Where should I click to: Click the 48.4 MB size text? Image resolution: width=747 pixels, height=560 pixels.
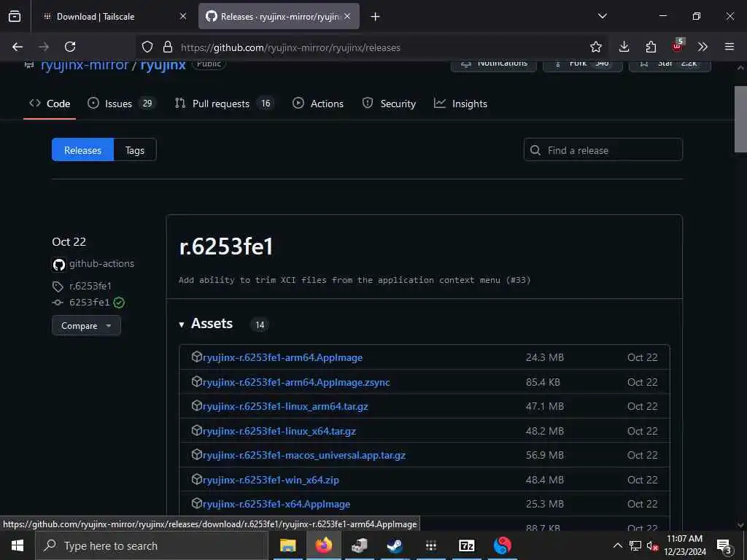tap(544, 480)
